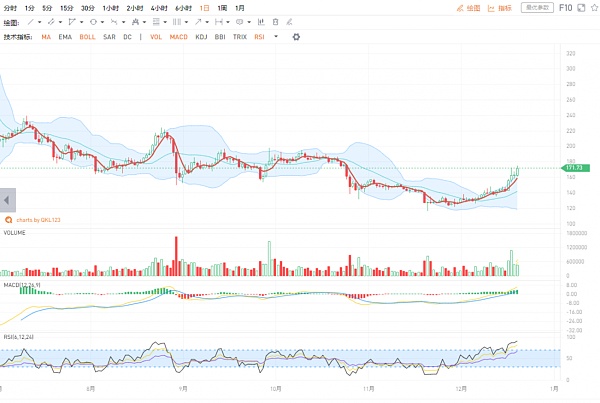Select the line drawing tool
The height and width of the screenshot is (403, 600).
pos(30,21)
